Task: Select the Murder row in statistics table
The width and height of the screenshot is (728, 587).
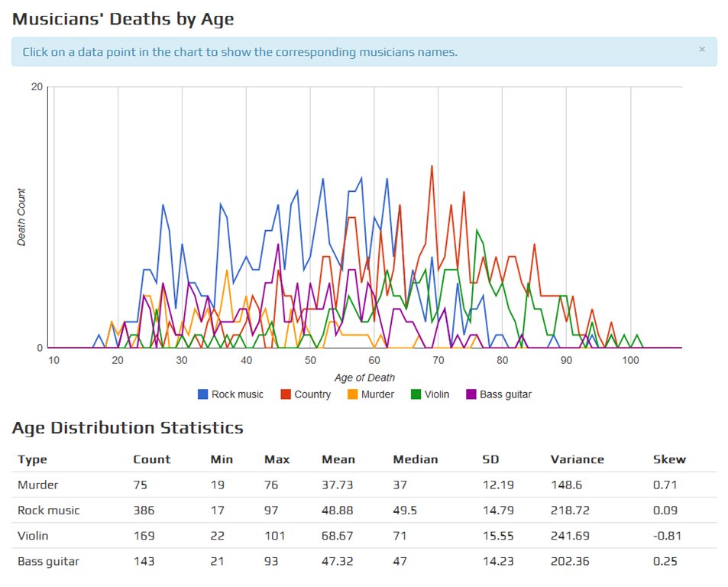Action: [x=364, y=485]
